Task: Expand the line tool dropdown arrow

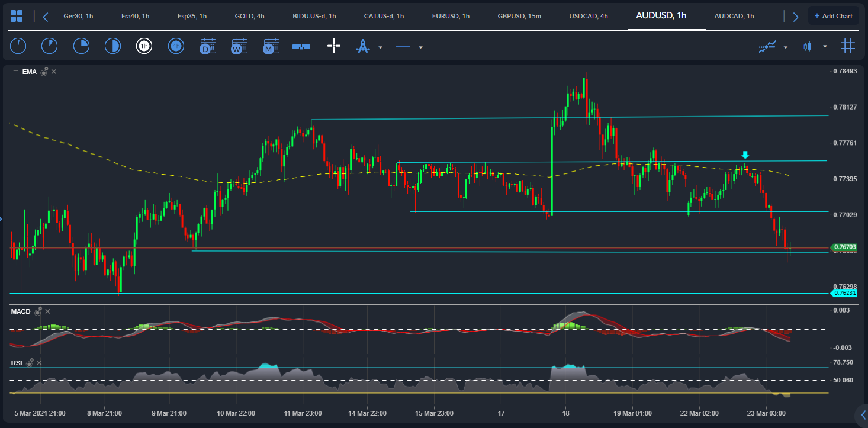Action: (x=420, y=47)
